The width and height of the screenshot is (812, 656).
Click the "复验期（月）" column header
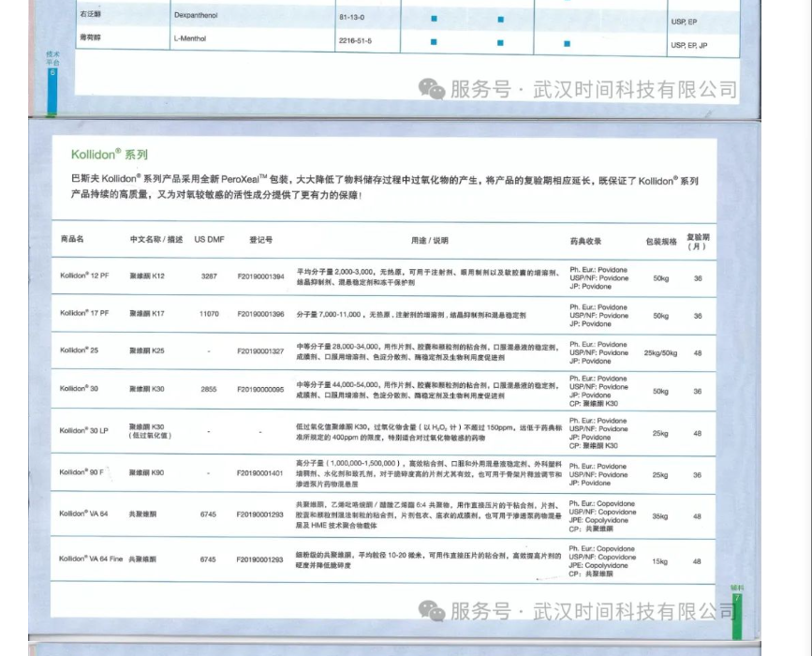[x=698, y=242]
